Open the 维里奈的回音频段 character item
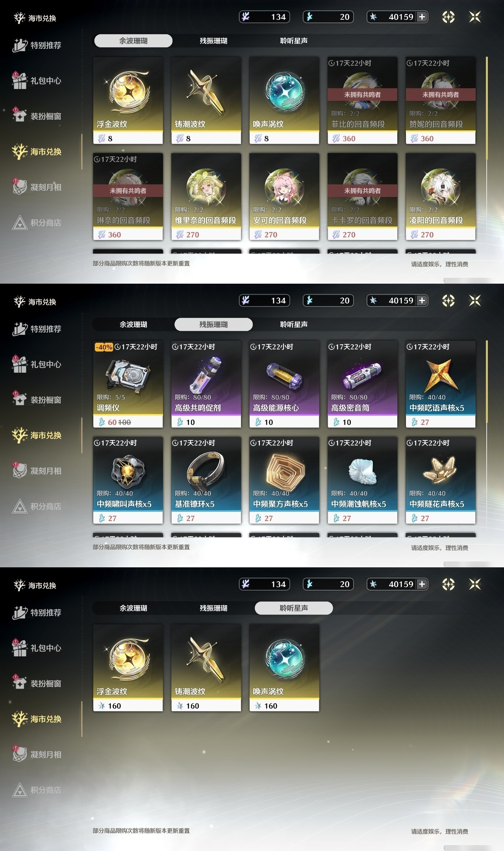This screenshot has width=504, height=851. point(206,197)
